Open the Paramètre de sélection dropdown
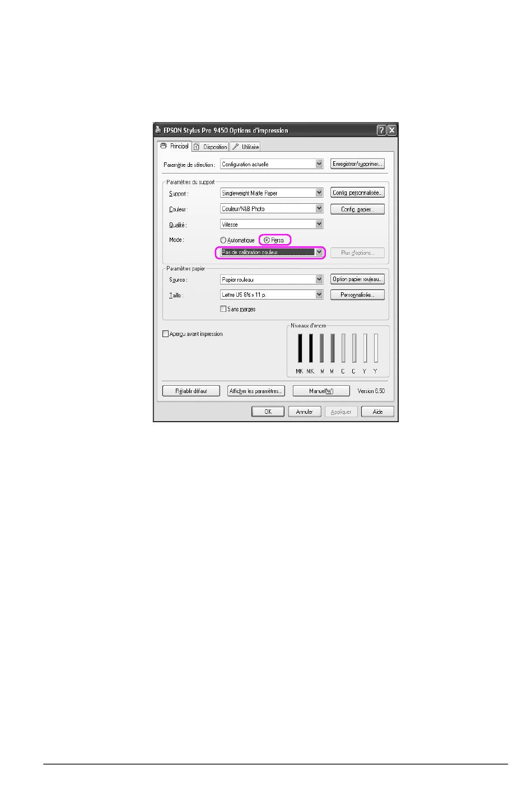This screenshot has width=532, height=785. click(x=272, y=164)
